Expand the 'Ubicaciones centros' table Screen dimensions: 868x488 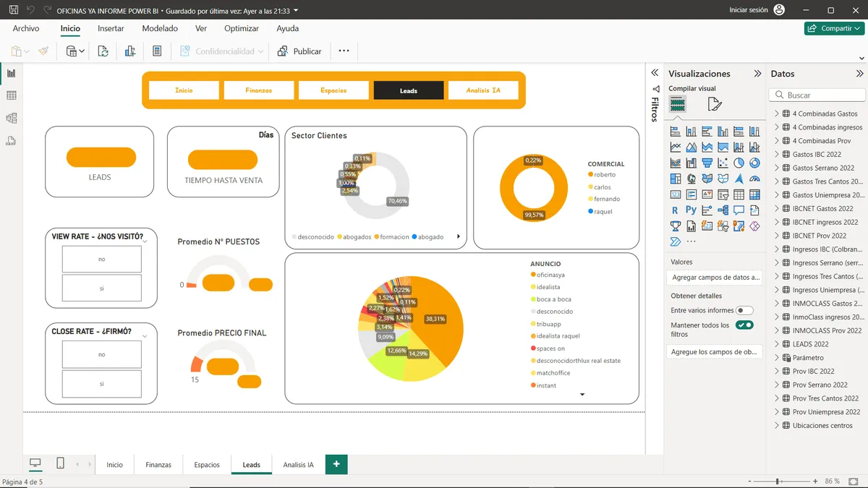777,425
